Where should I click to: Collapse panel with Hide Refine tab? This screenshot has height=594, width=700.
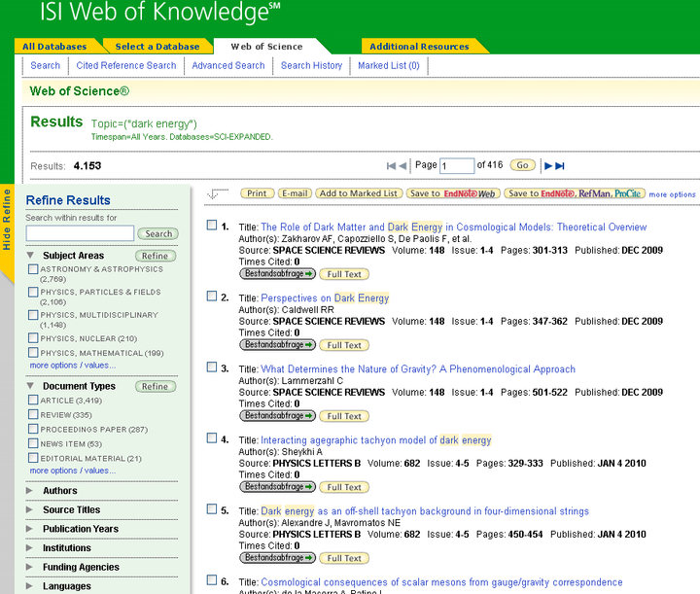(7, 220)
